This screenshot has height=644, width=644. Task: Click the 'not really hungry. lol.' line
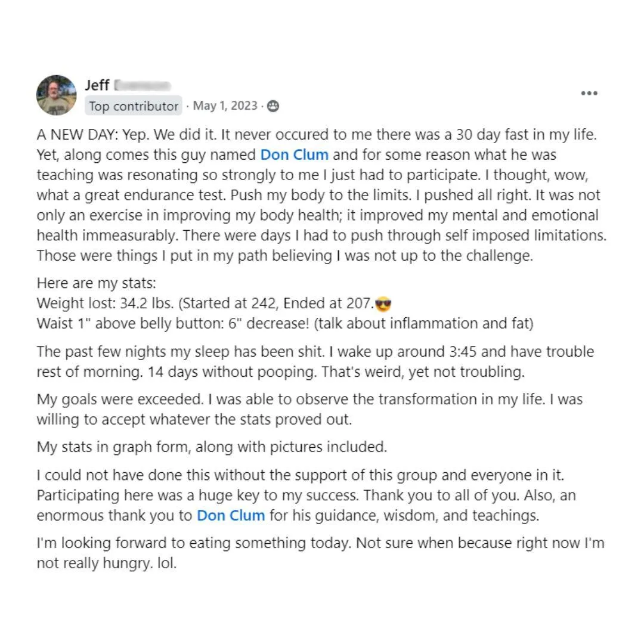[x=107, y=563]
